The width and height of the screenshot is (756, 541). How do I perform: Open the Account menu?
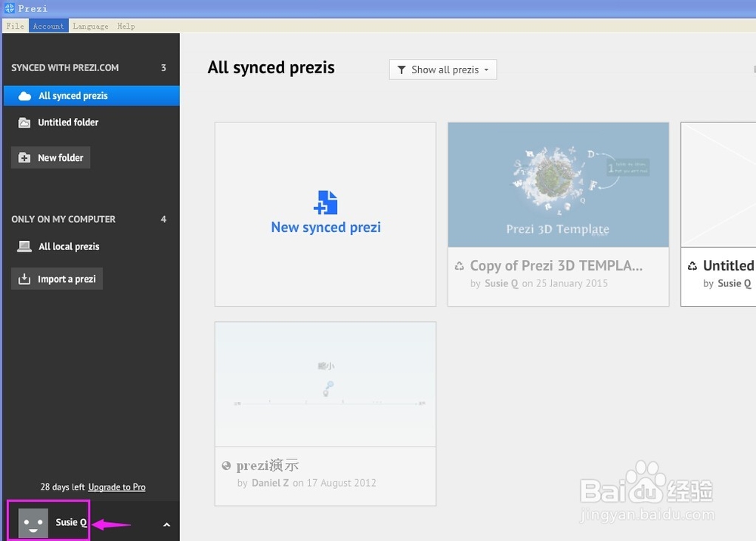(48, 26)
